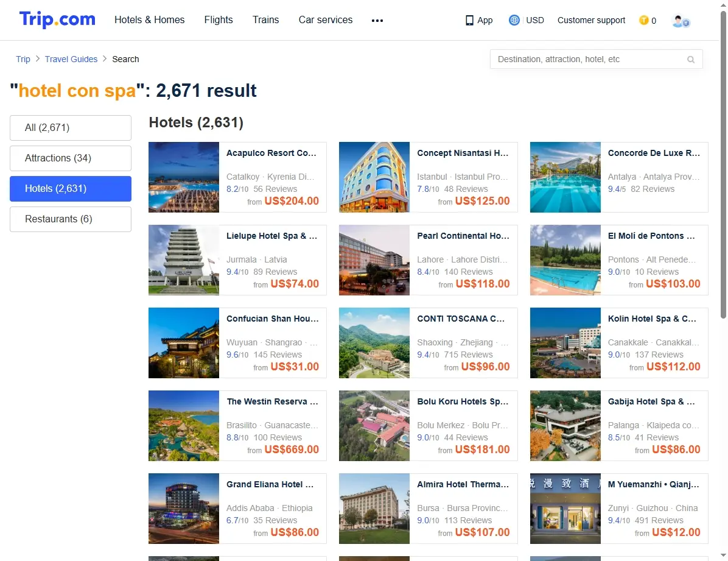Click the Addis Ababa · Ethiopia location
The width and height of the screenshot is (728, 561).
(x=269, y=508)
